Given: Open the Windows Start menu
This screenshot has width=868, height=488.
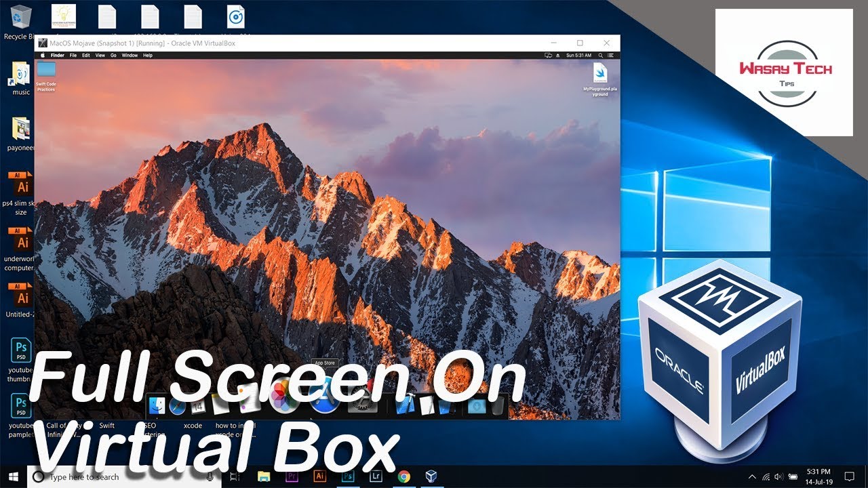Looking at the screenshot, I should coord(14,476).
